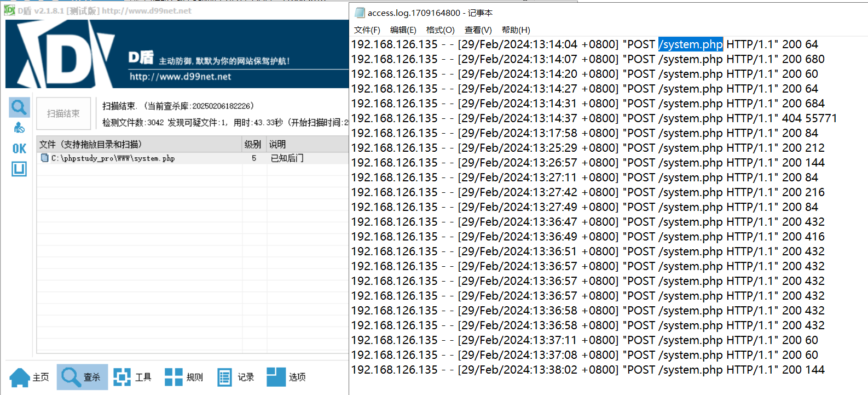Click the 检测文件数:3042 status text
This screenshot has width=868, height=395.
click(x=133, y=122)
